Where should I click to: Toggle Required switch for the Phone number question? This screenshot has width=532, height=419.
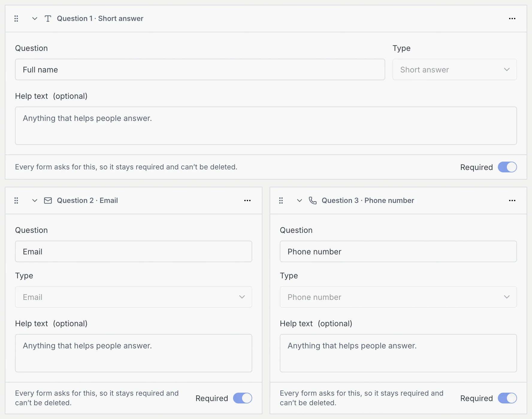click(x=507, y=398)
